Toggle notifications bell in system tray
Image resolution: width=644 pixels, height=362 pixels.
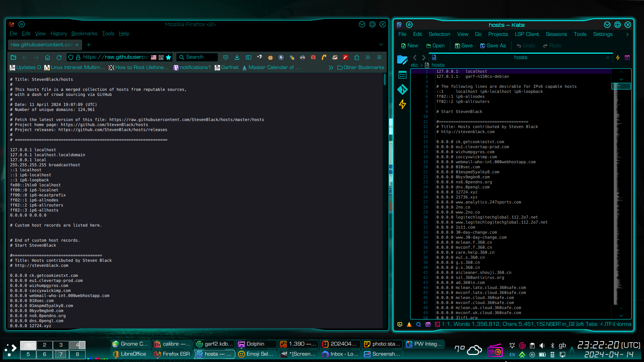[512, 345]
